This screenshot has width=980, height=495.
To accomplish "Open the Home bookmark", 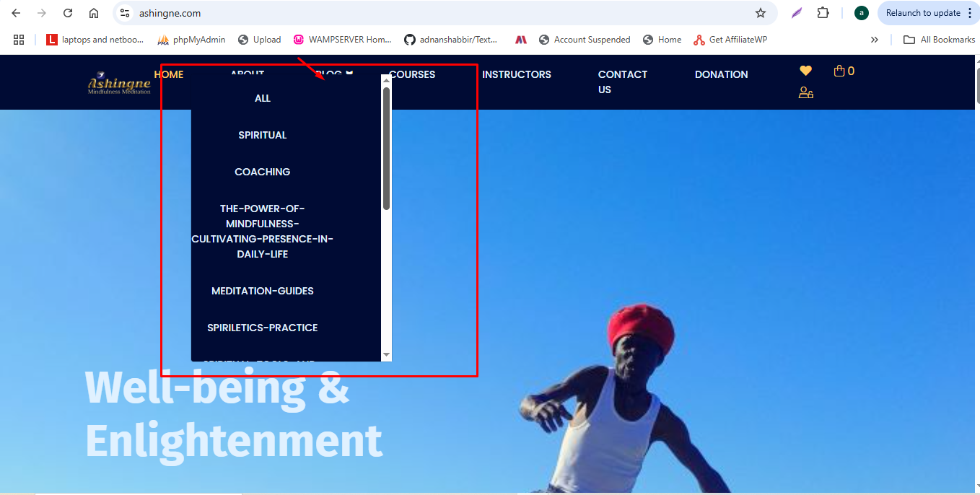I will [x=662, y=40].
